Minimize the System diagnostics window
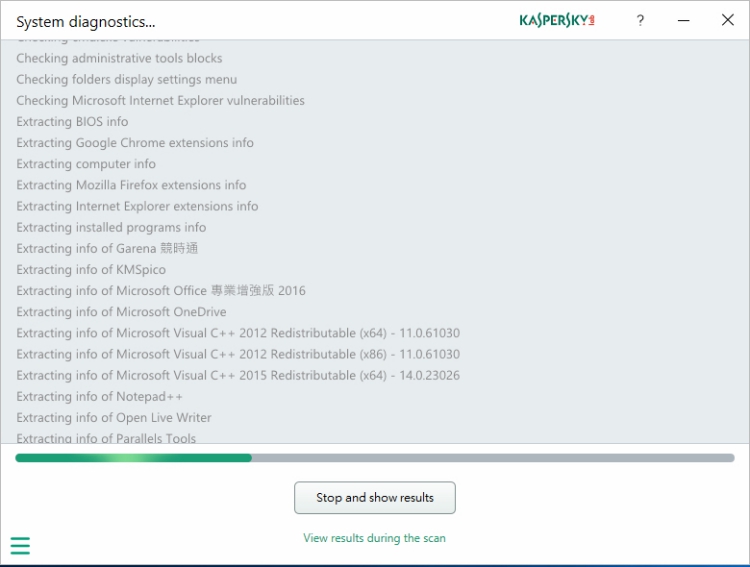 coord(684,20)
